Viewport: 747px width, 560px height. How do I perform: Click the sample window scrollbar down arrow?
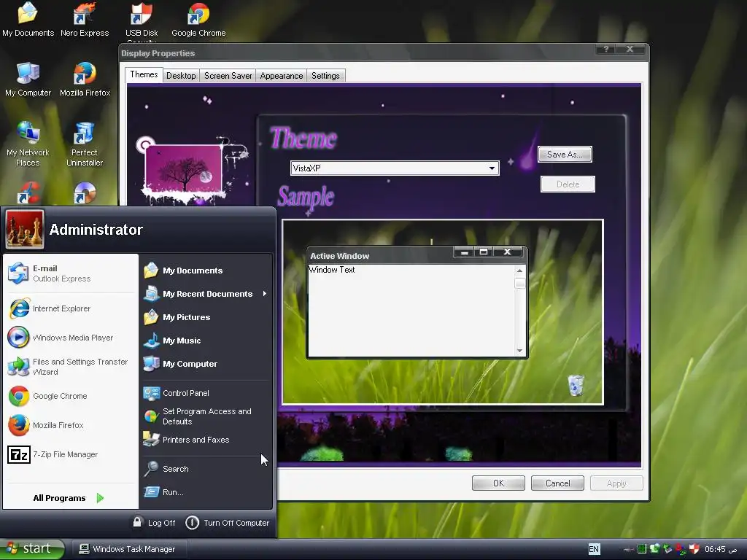coord(519,351)
